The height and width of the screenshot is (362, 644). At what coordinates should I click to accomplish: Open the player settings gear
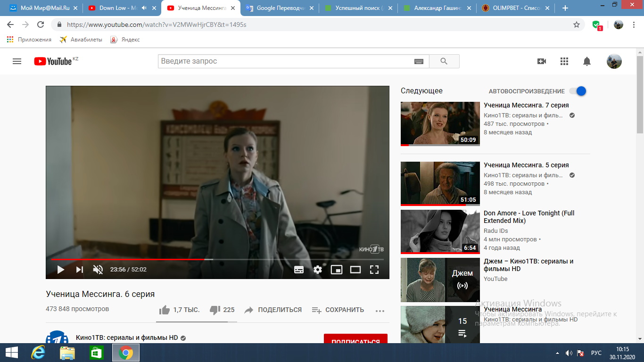318,270
